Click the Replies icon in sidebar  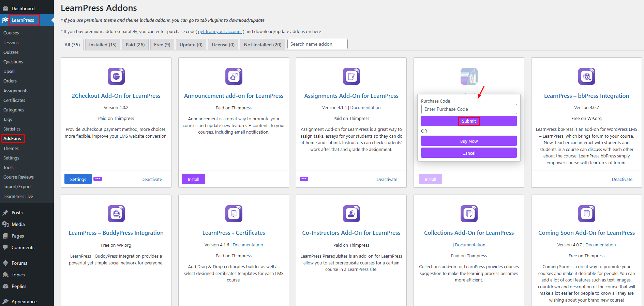tap(5, 286)
